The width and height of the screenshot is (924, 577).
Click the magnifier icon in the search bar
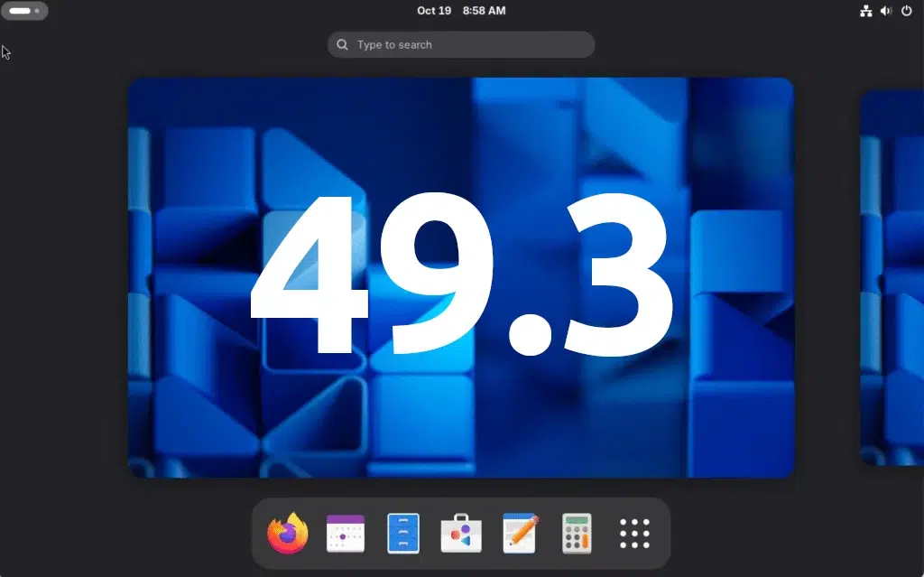point(342,44)
